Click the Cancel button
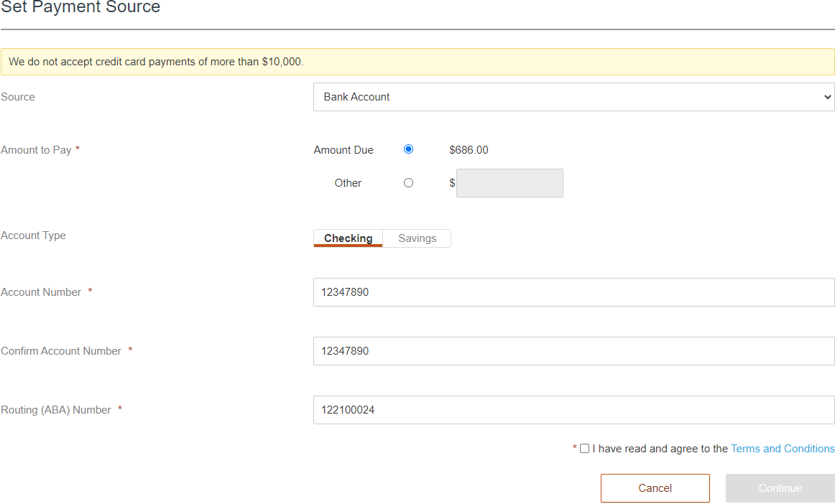The height and width of the screenshot is (504, 835). click(x=655, y=487)
